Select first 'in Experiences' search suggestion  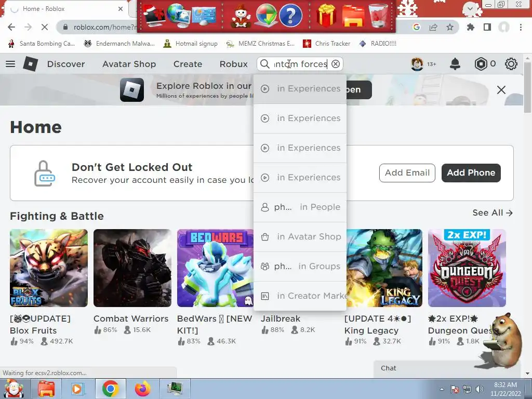coord(300,89)
